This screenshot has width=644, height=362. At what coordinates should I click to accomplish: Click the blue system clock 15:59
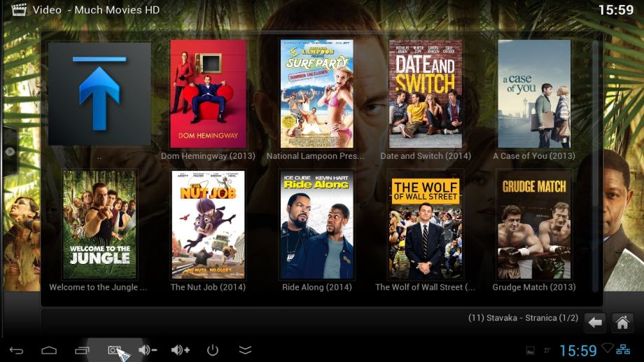coord(578,351)
